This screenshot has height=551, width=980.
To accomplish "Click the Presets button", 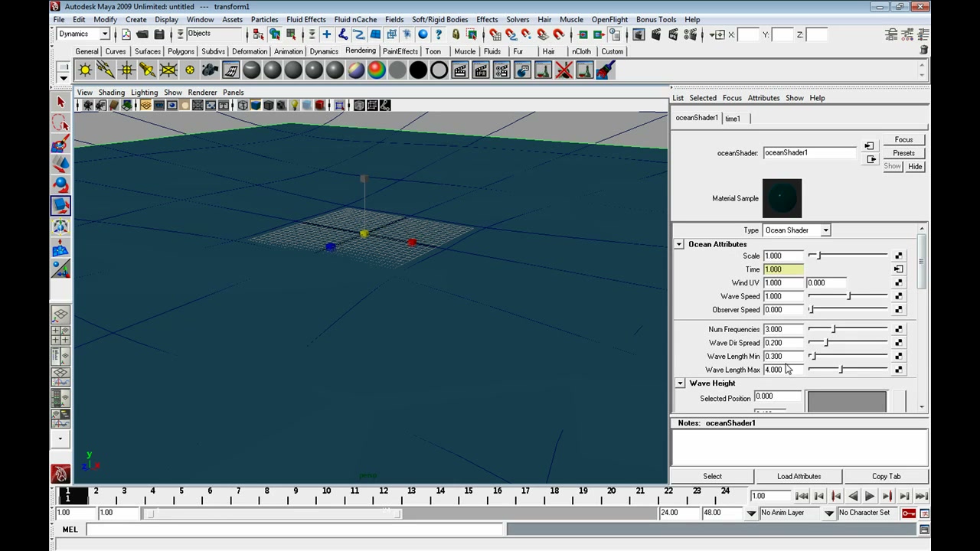I will coord(903,153).
